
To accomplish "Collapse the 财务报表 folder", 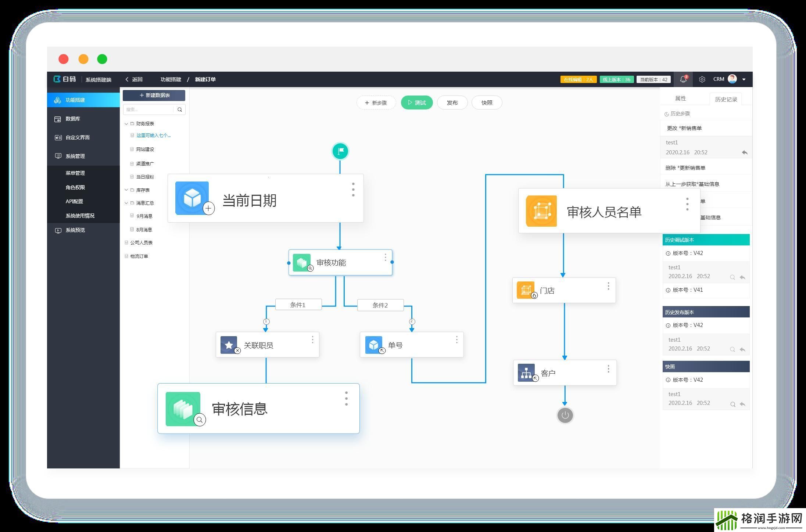I will click(x=126, y=124).
